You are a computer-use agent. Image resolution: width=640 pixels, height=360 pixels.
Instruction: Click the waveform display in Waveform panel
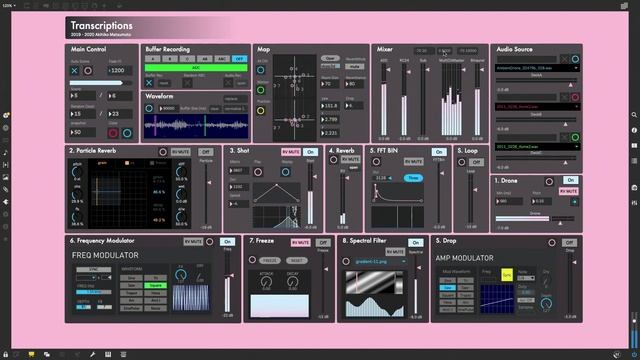point(196,126)
